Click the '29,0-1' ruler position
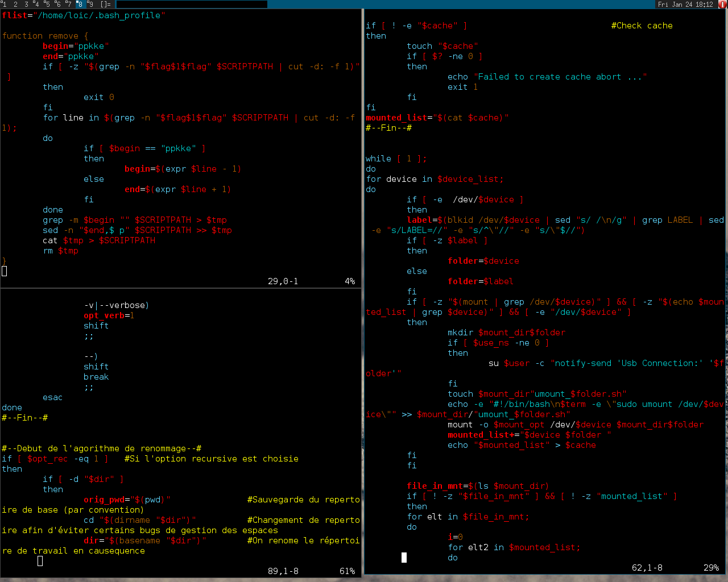 click(283, 281)
